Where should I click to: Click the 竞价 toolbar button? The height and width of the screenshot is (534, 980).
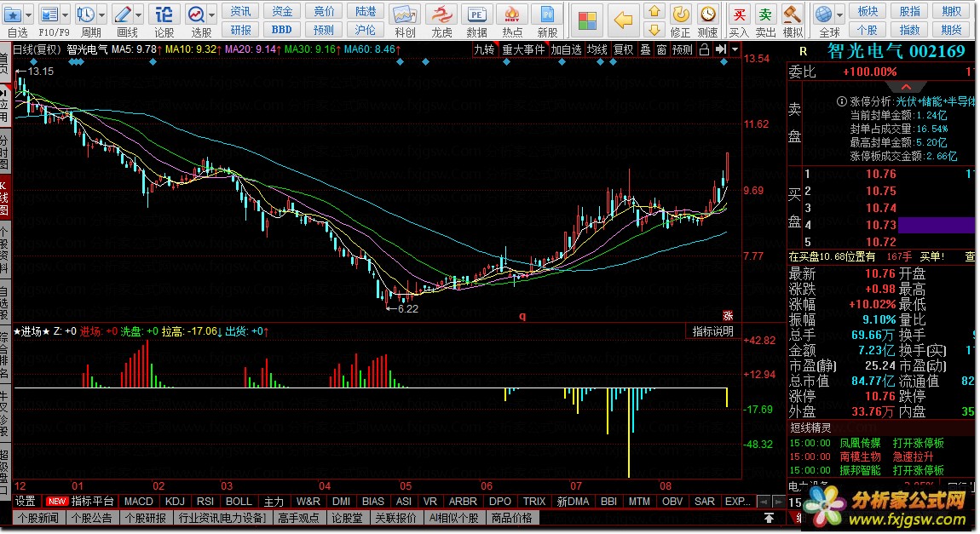324,11
